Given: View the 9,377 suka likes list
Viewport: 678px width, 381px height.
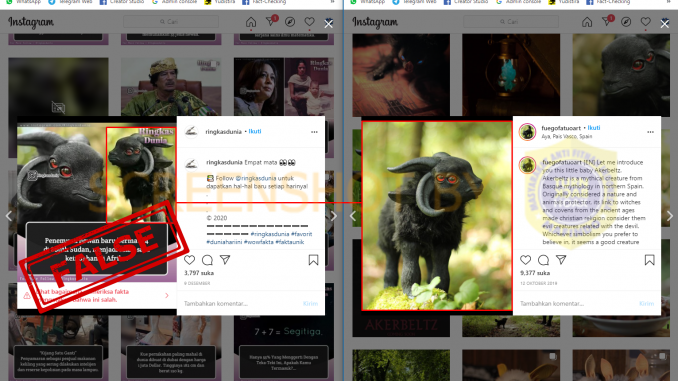Looking at the screenshot, I should [x=535, y=273].
